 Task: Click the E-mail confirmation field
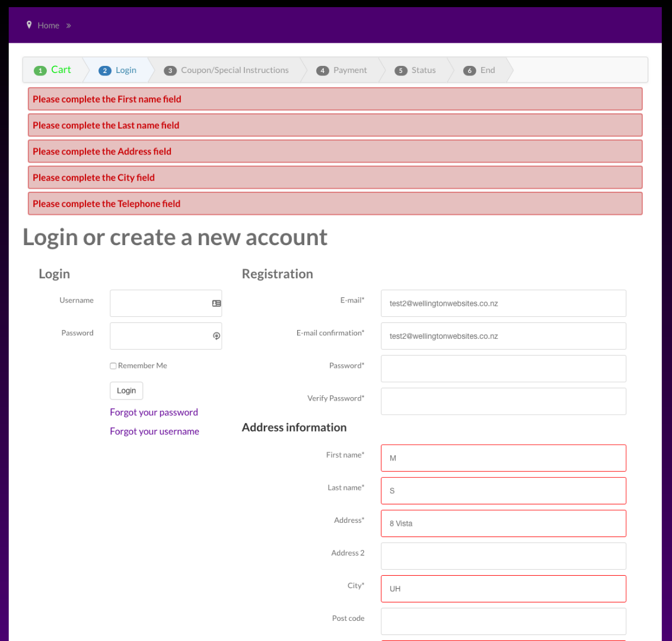point(503,336)
